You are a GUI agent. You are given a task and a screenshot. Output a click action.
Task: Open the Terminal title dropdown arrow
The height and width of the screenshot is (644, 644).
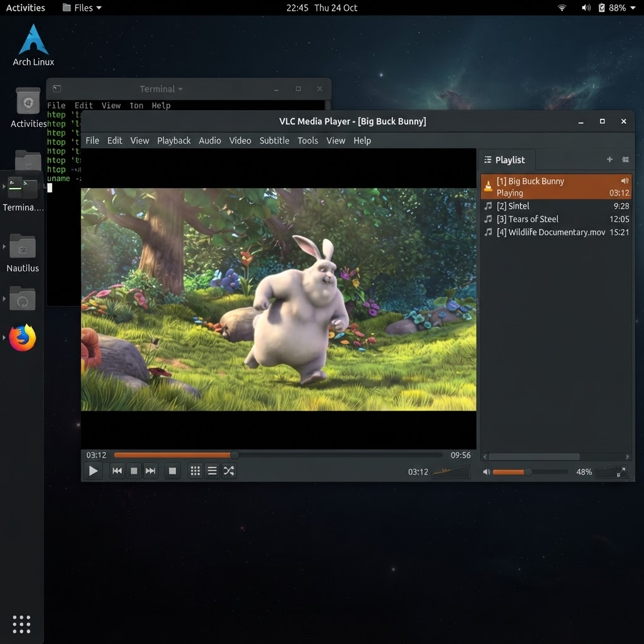[180, 89]
